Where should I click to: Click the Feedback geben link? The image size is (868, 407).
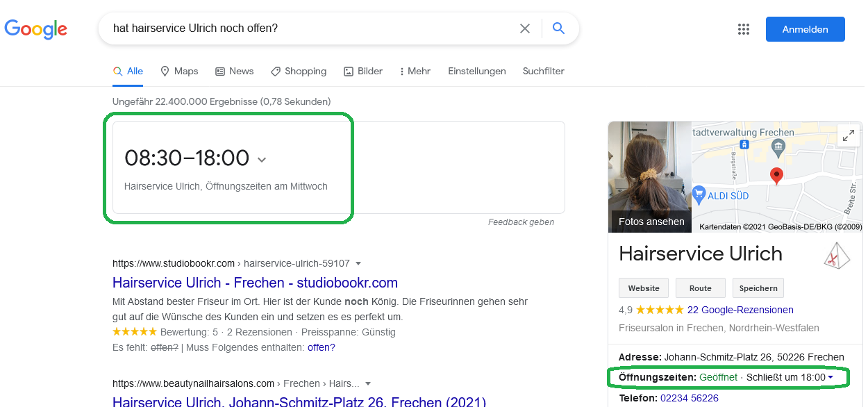click(x=521, y=222)
